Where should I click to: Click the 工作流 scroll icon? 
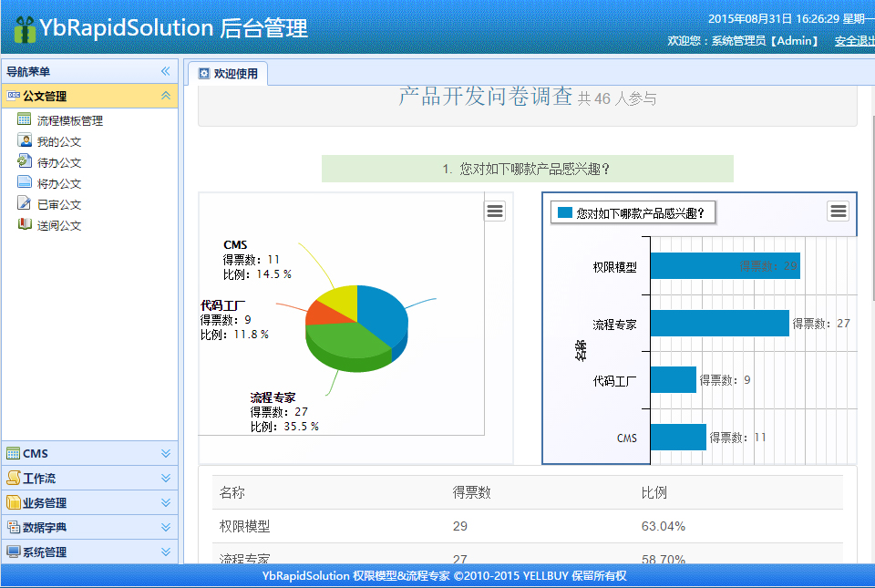[x=13, y=478]
